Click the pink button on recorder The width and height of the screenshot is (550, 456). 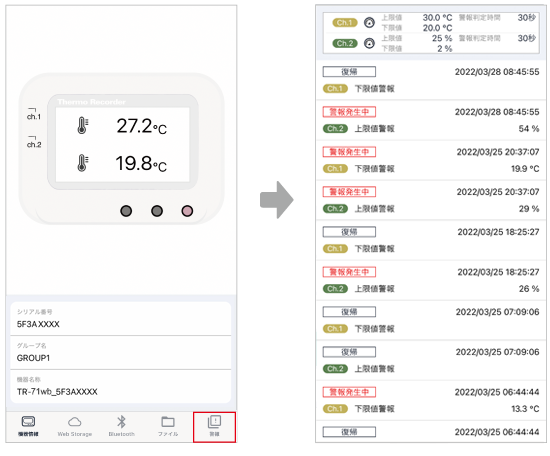187,211
